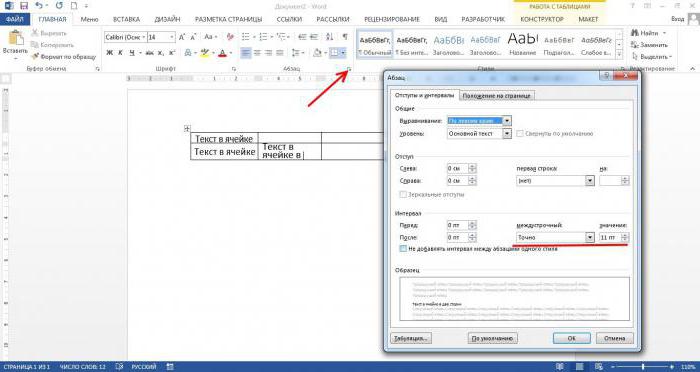Click the Перед spacing input field
The height and width of the screenshot is (372, 700).
(x=458, y=226)
